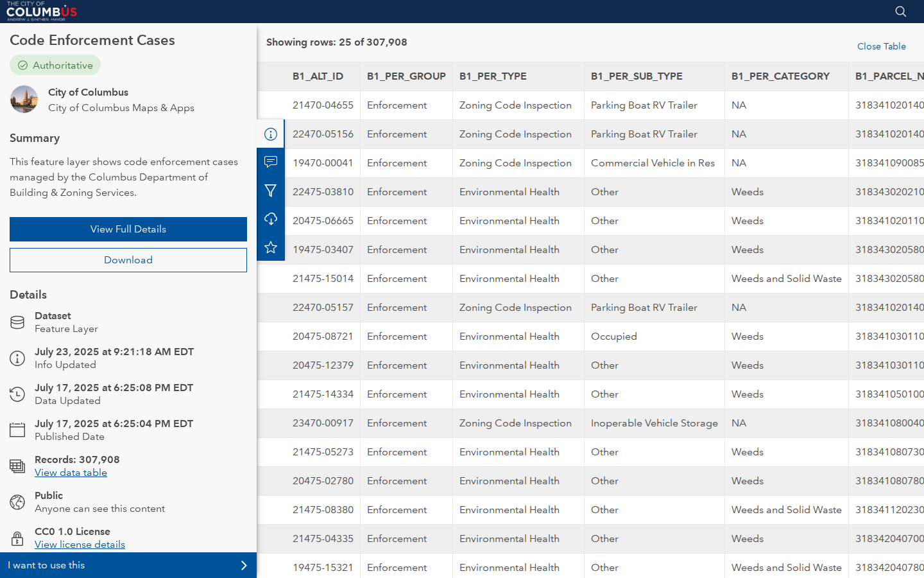
Task: Click the favorite star icon
Action: pyautogui.click(x=271, y=247)
